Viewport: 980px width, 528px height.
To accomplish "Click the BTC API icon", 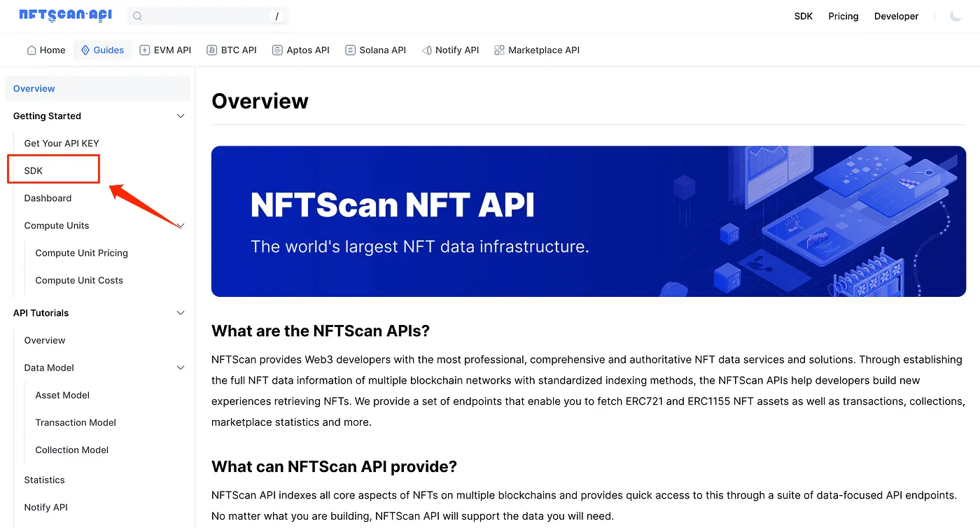I will coord(212,50).
